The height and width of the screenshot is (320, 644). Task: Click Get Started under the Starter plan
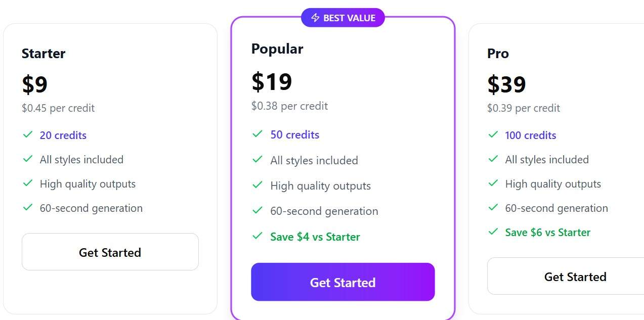[x=110, y=252]
